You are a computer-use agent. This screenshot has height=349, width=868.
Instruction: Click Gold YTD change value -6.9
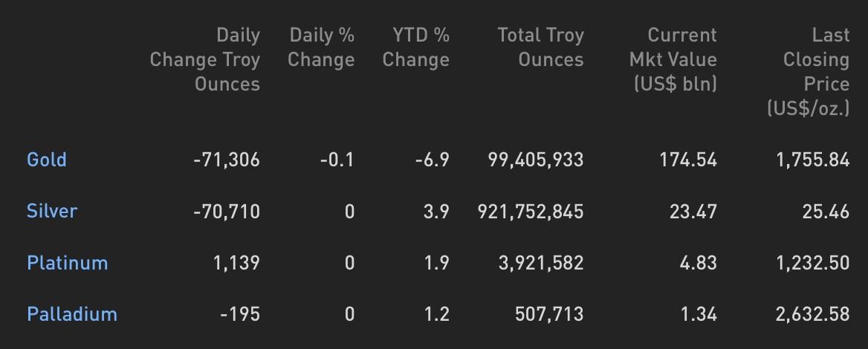tap(433, 160)
